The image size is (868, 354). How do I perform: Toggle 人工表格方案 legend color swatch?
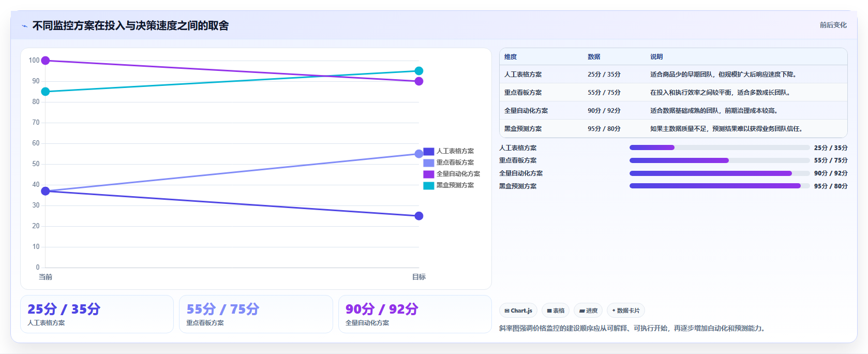click(x=429, y=151)
